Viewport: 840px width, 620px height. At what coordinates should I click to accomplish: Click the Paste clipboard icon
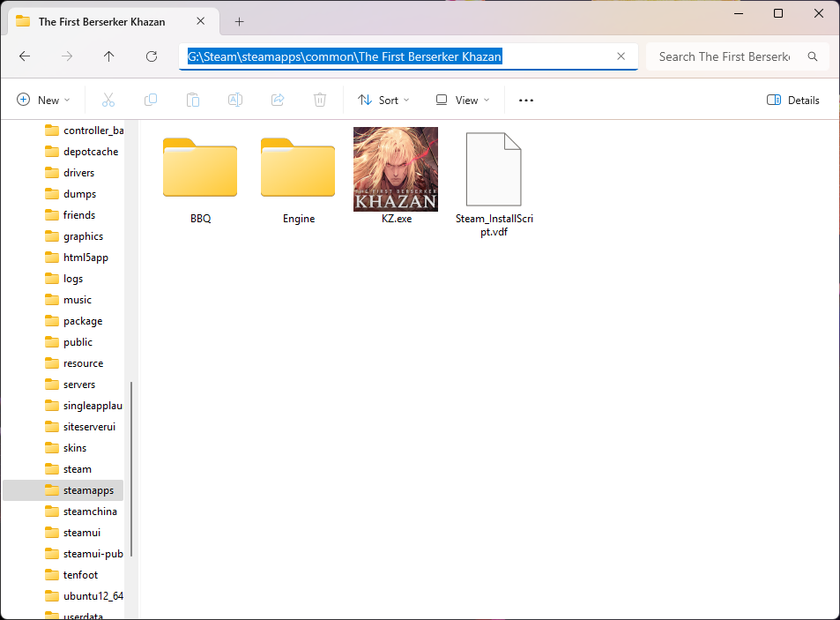(193, 101)
